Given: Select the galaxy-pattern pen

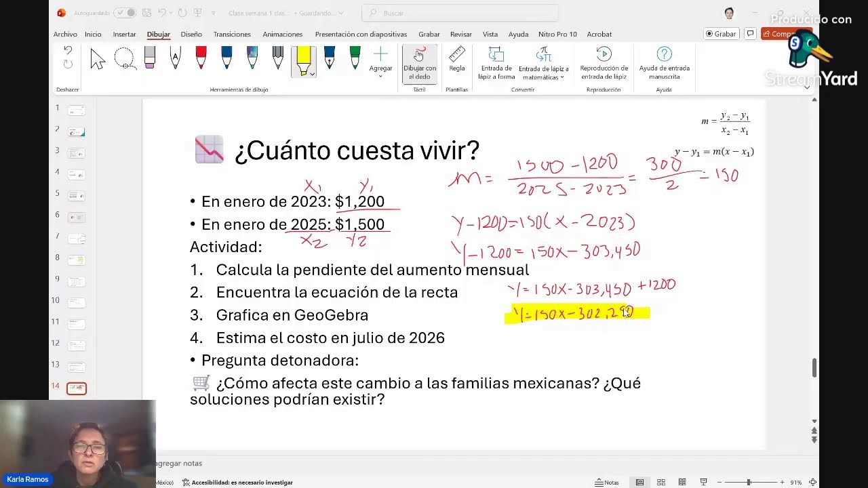Looking at the screenshot, I should pos(252,58).
